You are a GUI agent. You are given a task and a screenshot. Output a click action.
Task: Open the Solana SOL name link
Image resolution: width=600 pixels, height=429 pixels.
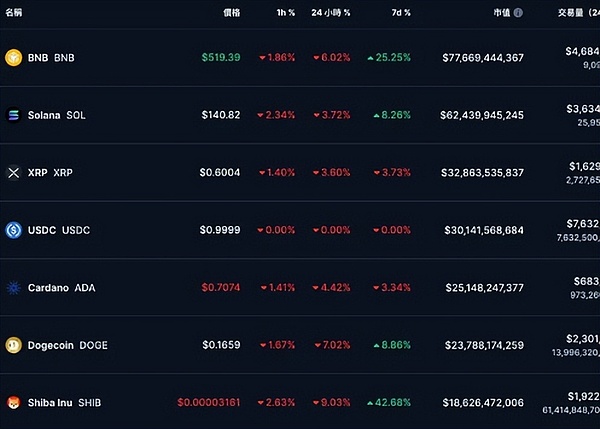tap(57, 115)
